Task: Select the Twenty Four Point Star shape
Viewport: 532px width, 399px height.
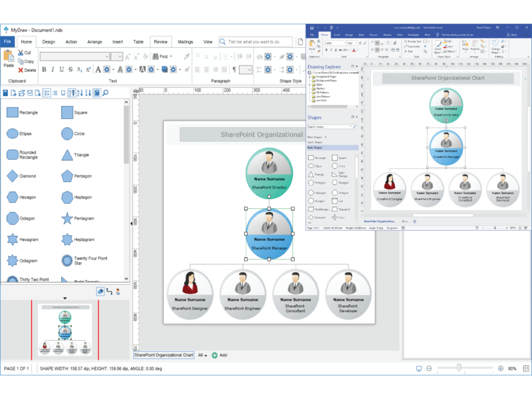Action: coord(67,260)
